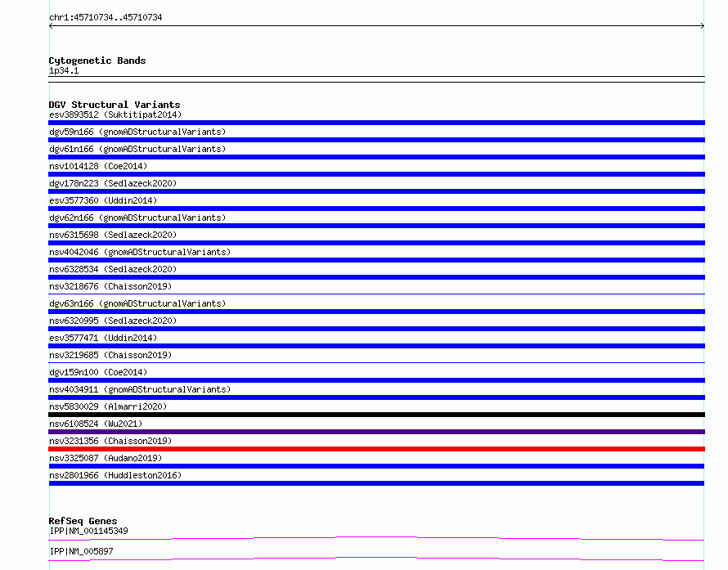728x570 pixels.
Task: Select the Cytogenetic Bands track heading
Action: click(97, 61)
